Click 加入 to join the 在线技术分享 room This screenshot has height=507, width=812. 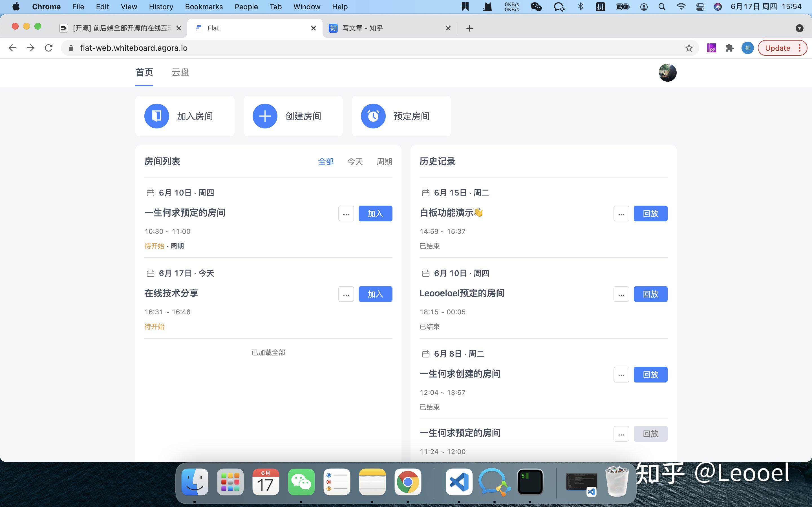coord(375,294)
